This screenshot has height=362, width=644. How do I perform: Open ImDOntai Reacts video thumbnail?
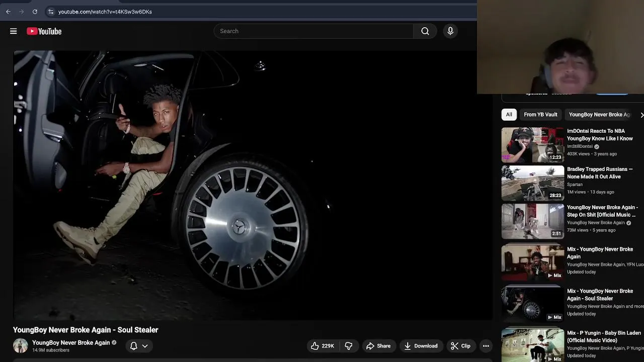(x=532, y=145)
